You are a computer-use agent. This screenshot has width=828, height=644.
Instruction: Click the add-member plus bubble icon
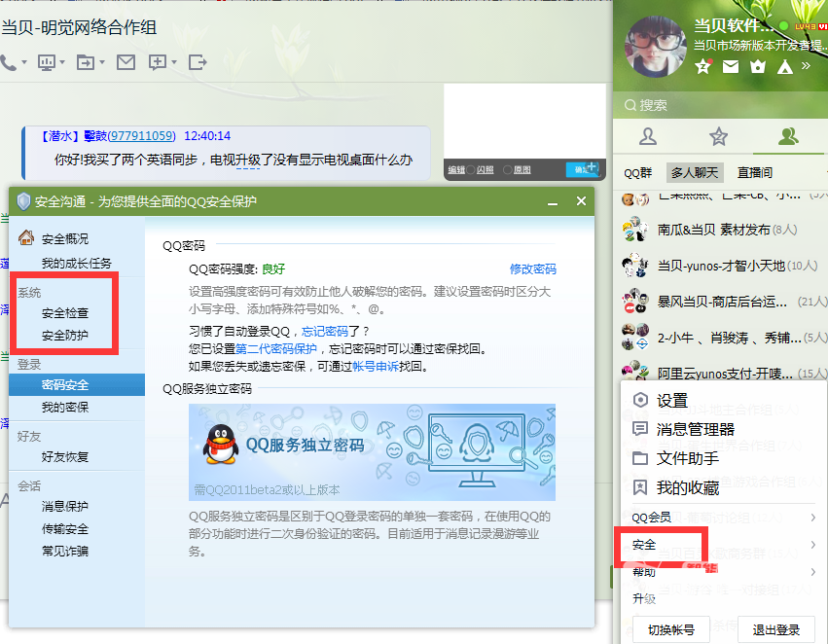coord(158,62)
